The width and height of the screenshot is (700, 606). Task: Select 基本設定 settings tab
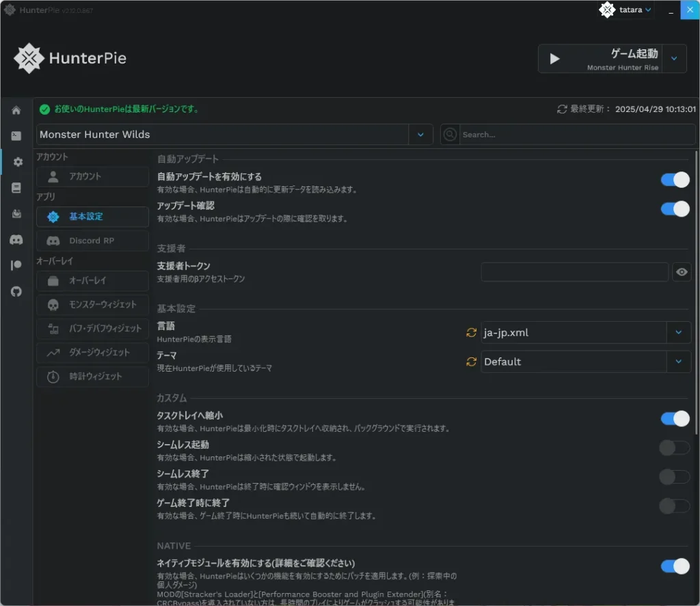pos(92,217)
